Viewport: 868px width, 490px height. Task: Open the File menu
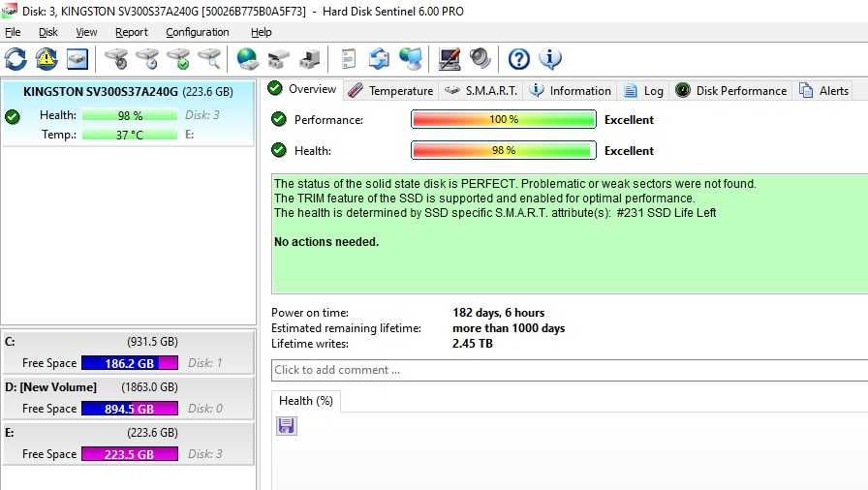13,32
